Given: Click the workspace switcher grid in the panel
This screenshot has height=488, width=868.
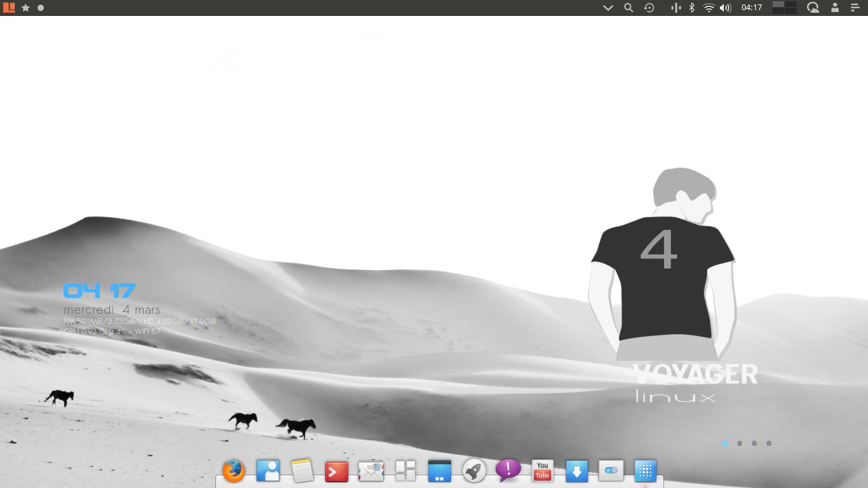Looking at the screenshot, I should pyautogui.click(x=784, y=8).
